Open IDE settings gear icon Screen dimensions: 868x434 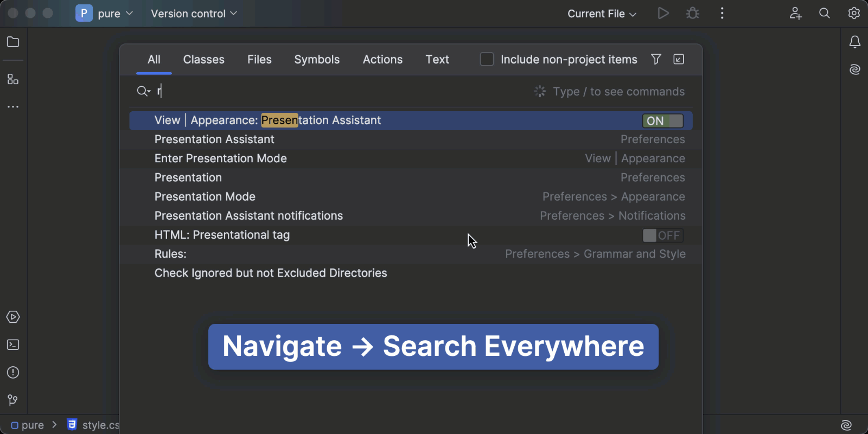pos(854,13)
